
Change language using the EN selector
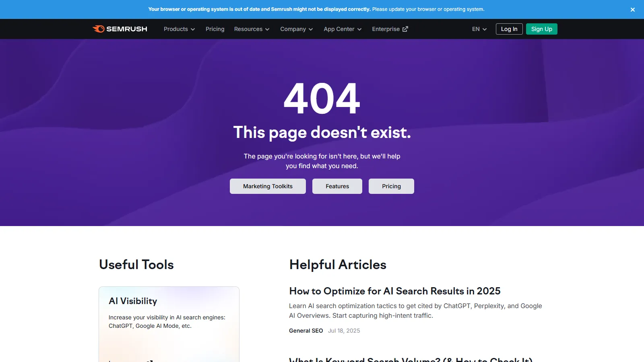[x=479, y=29]
